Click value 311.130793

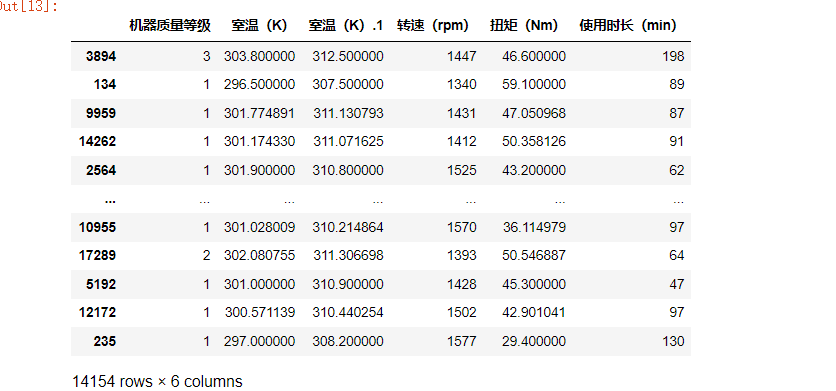[348, 114]
